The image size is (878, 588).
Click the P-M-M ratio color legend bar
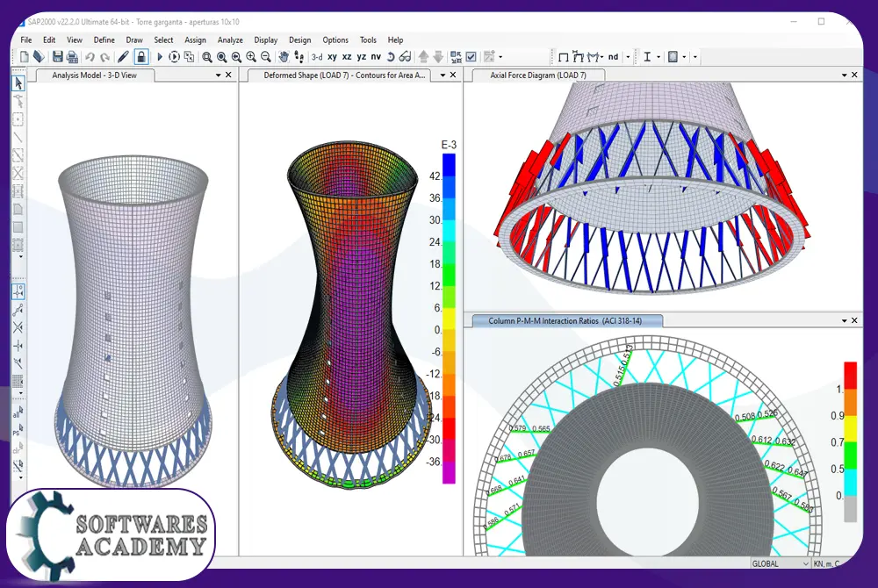851,442
